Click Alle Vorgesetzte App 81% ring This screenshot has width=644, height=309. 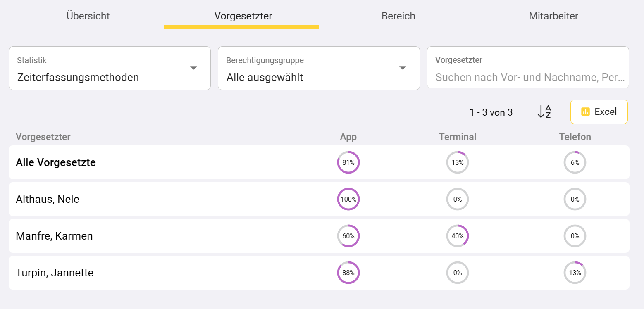pos(348,162)
